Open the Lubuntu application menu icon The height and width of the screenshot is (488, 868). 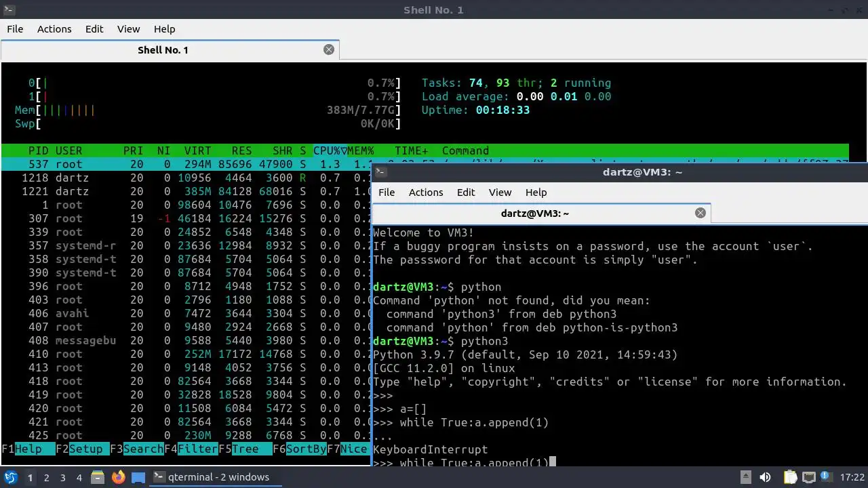pyautogui.click(x=10, y=477)
